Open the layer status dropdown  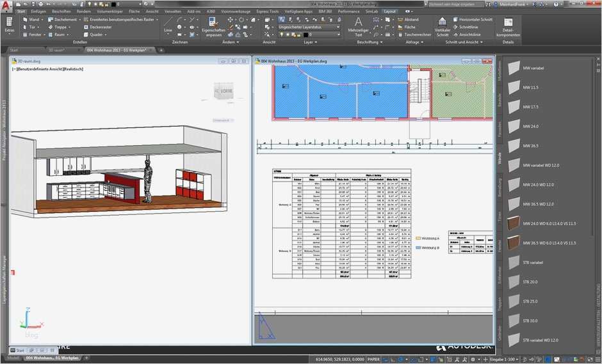coord(310,27)
